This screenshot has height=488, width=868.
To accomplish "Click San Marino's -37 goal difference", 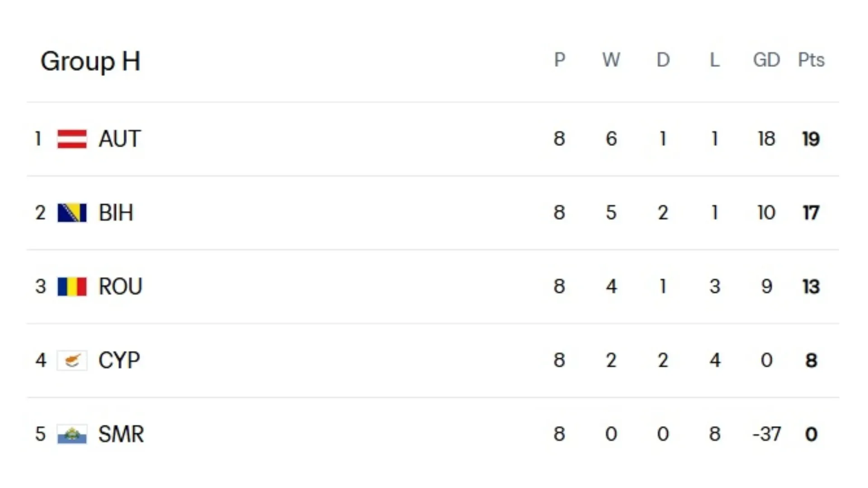I will (766, 434).
